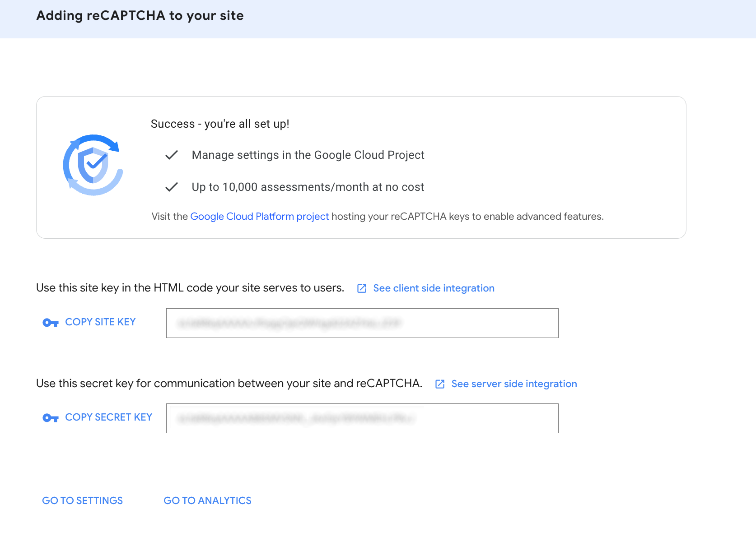This screenshot has width=756, height=537.
Task: Click the reCAPTCHA shield logo
Action: point(93,165)
